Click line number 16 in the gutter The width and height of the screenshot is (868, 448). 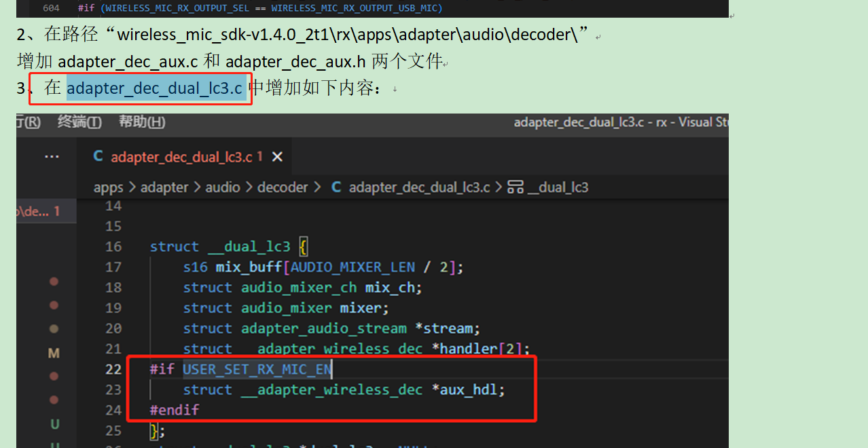tap(113, 247)
